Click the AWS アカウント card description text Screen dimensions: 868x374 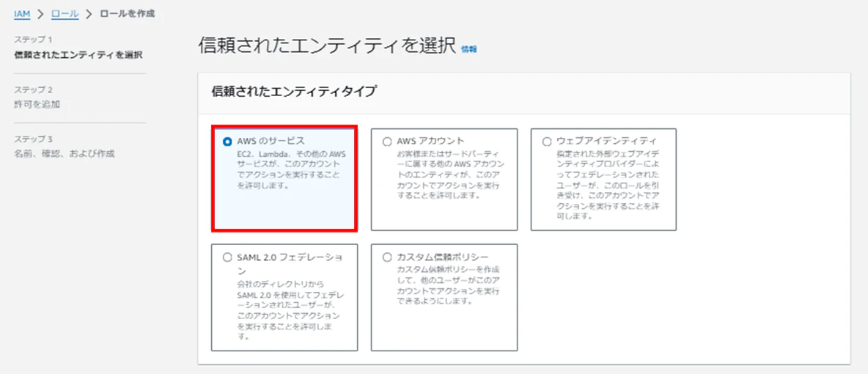(451, 175)
